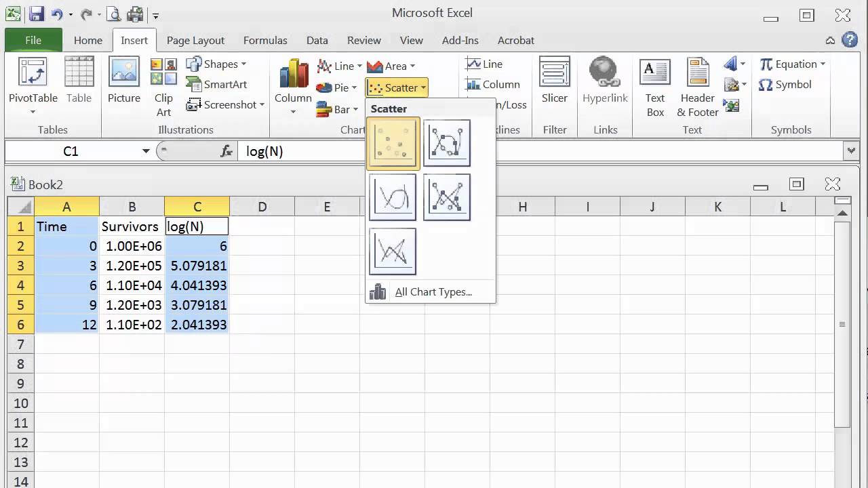The image size is (868, 488).
Task: Open Excel Help question mark icon
Action: click(850, 40)
